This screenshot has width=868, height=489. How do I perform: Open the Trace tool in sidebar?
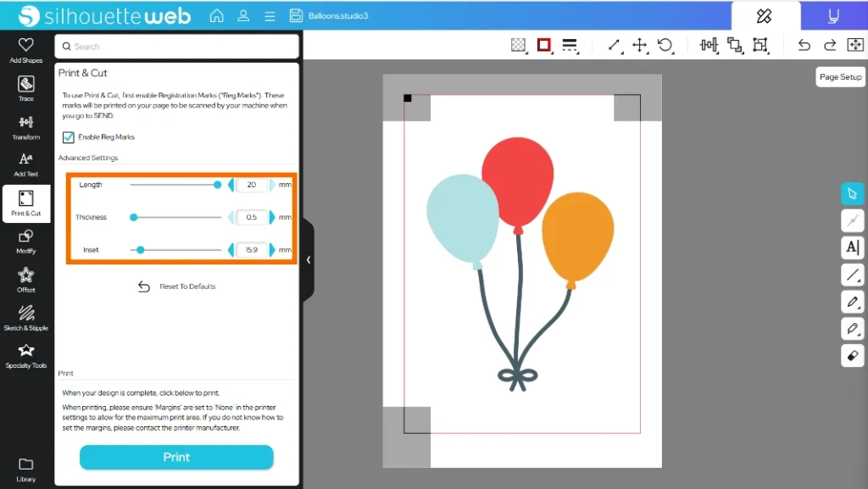click(x=25, y=88)
